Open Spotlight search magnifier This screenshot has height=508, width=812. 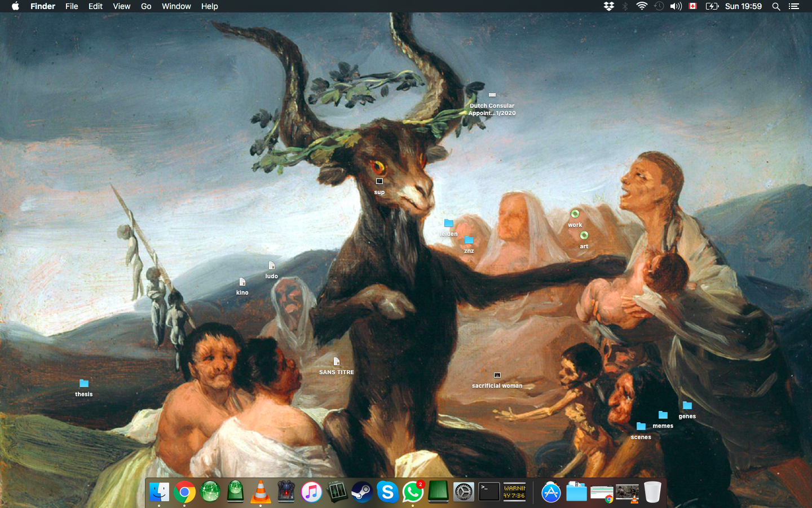click(x=776, y=6)
